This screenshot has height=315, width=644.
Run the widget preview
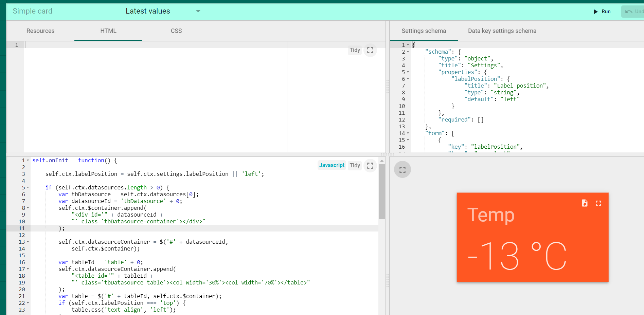[x=602, y=11]
